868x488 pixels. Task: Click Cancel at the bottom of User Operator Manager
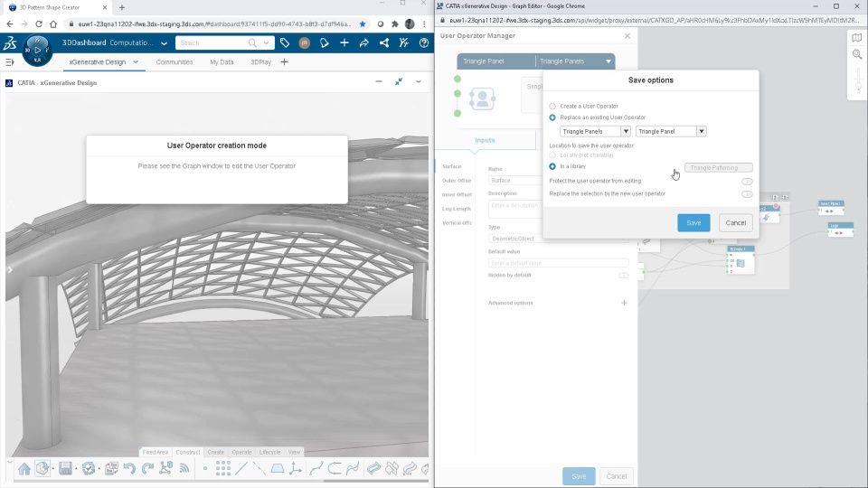pyautogui.click(x=616, y=476)
